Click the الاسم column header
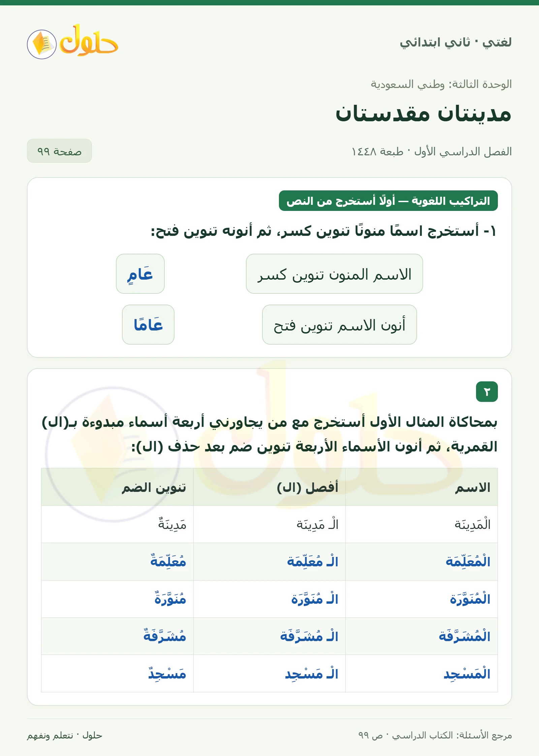 tap(421, 487)
